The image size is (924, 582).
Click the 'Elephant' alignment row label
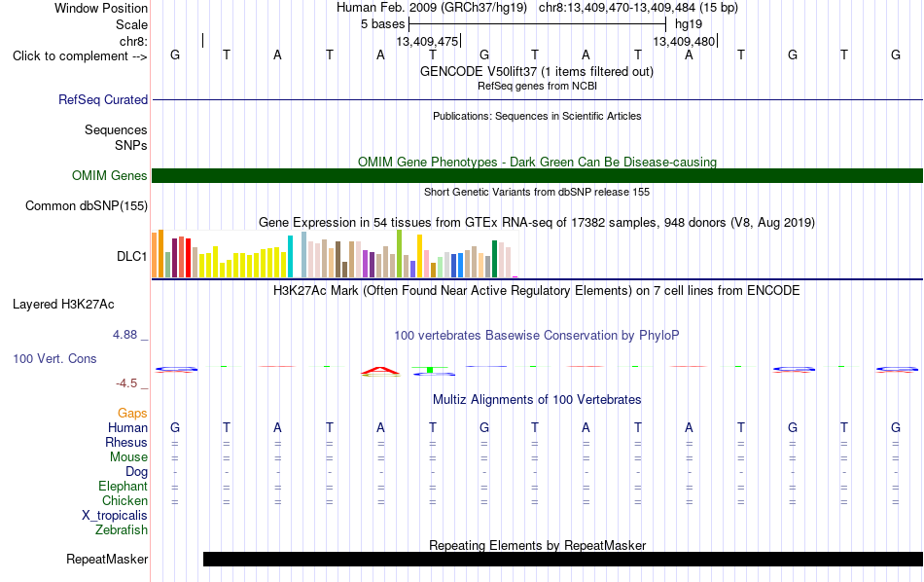[123, 486]
